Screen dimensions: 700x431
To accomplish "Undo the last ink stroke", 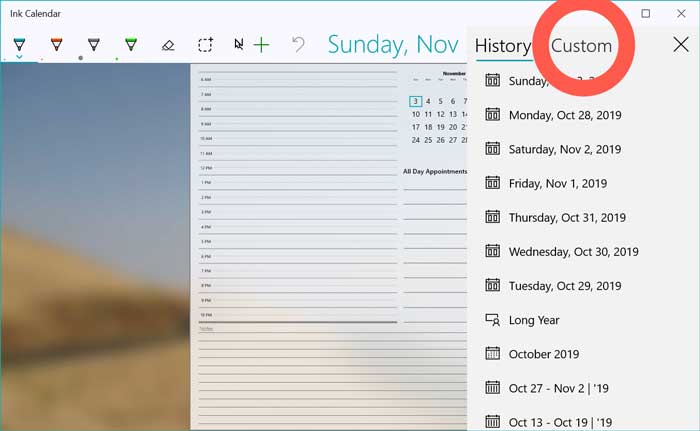I will coord(298,45).
